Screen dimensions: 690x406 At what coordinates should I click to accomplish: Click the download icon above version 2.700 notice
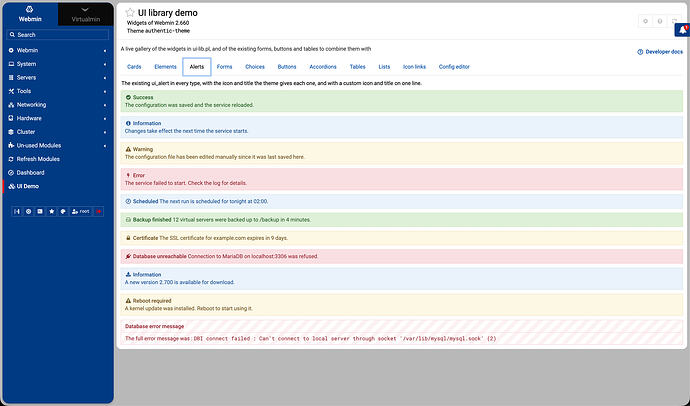128,274
